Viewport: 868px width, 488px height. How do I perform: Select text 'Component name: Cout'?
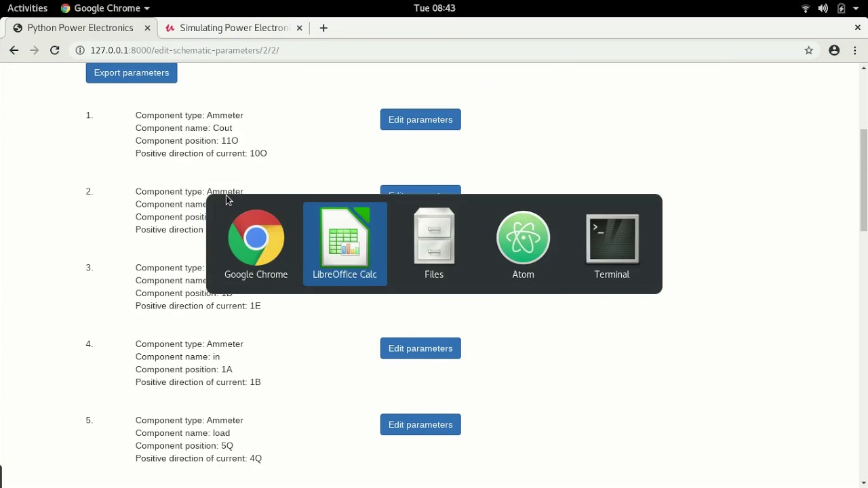[x=184, y=127]
